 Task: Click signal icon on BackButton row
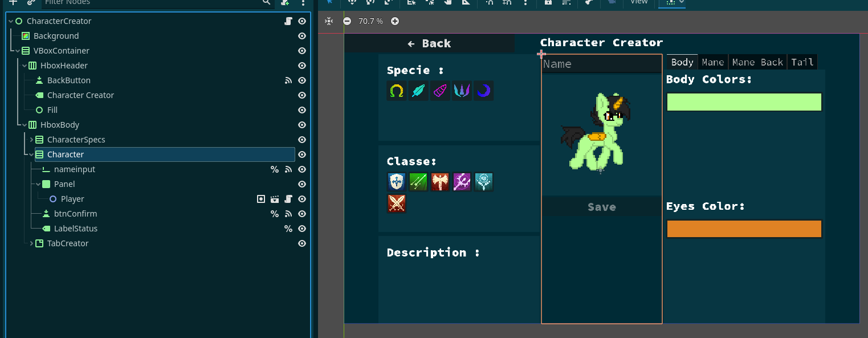pyautogui.click(x=288, y=80)
